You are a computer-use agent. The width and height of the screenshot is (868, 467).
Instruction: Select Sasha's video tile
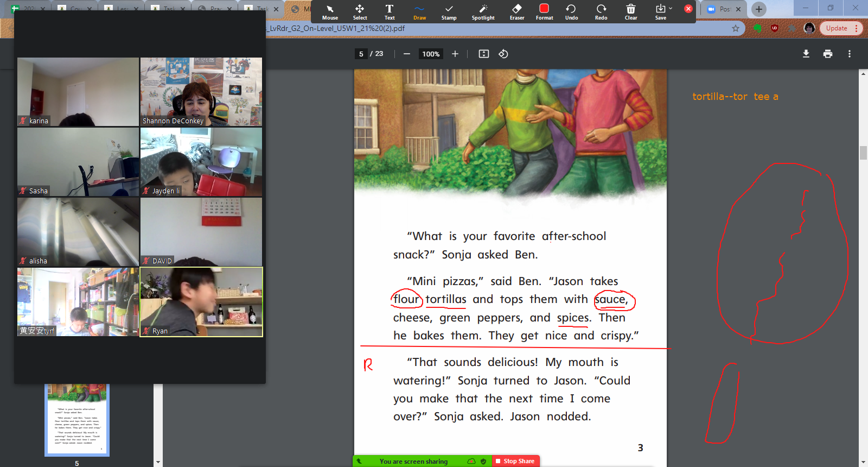(78, 162)
